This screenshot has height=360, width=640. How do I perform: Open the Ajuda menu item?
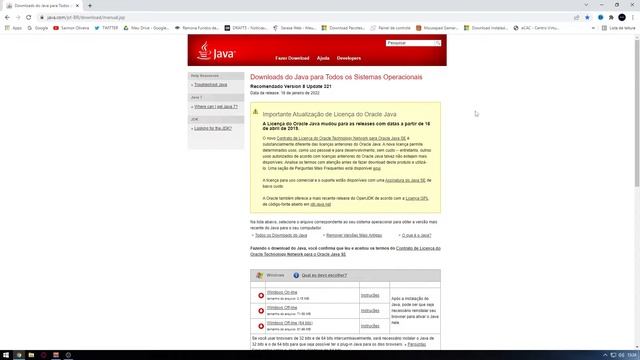click(323, 58)
